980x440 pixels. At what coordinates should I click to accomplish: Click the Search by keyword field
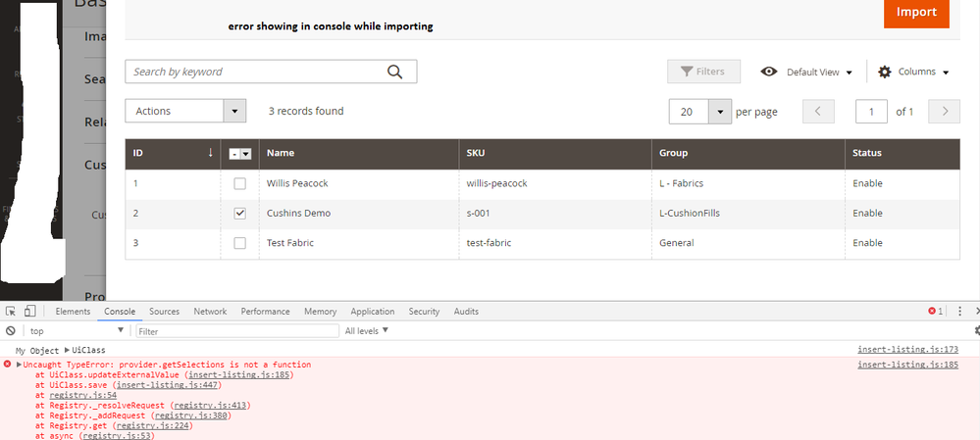(255, 72)
